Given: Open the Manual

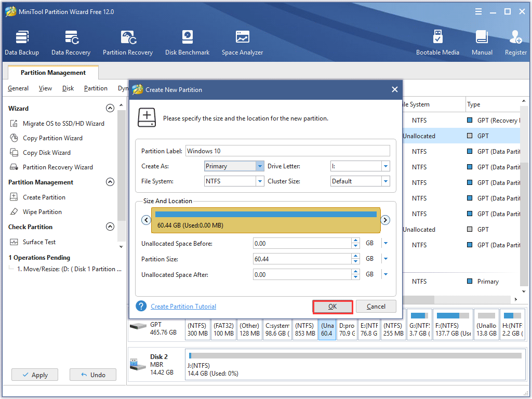Looking at the screenshot, I should coord(482,42).
